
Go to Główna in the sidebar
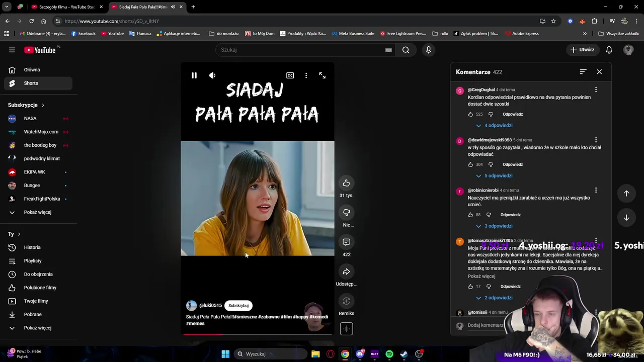[38, 70]
